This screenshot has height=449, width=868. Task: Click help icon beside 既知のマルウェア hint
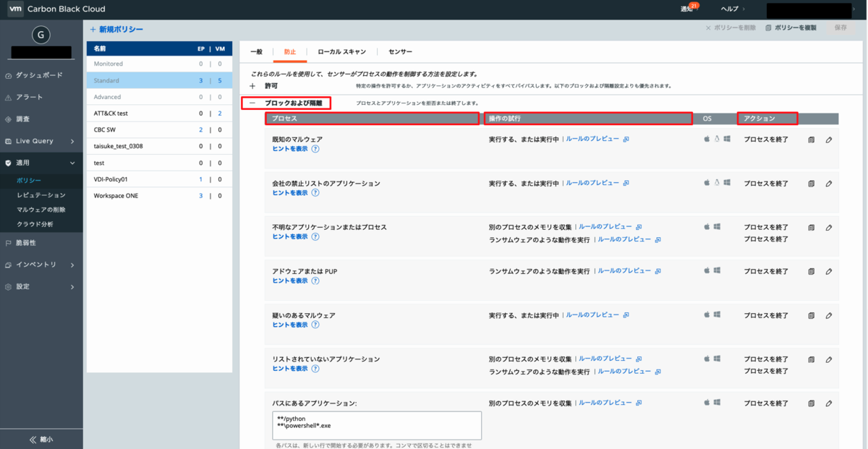(315, 149)
